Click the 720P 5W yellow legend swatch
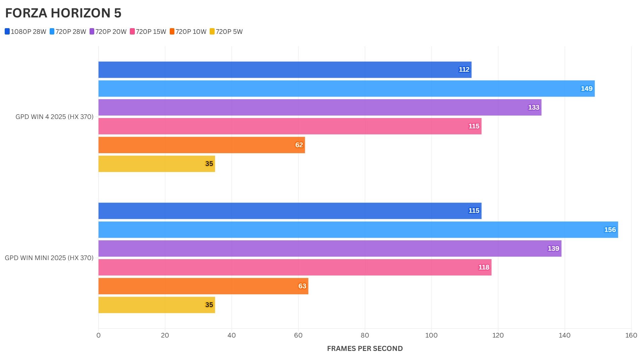This screenshot has width=644, height=362. point(212,32)
